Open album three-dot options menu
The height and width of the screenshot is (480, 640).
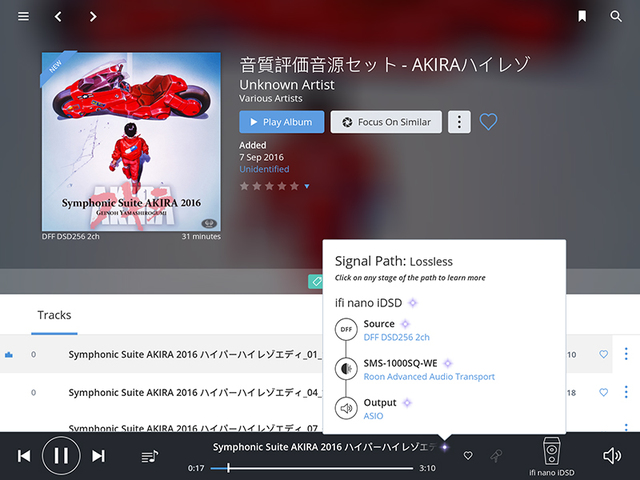pos(459,122)
